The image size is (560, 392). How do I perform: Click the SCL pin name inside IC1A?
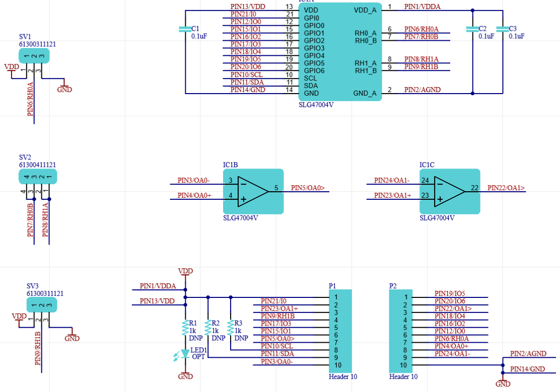click(x=310, y=78)
